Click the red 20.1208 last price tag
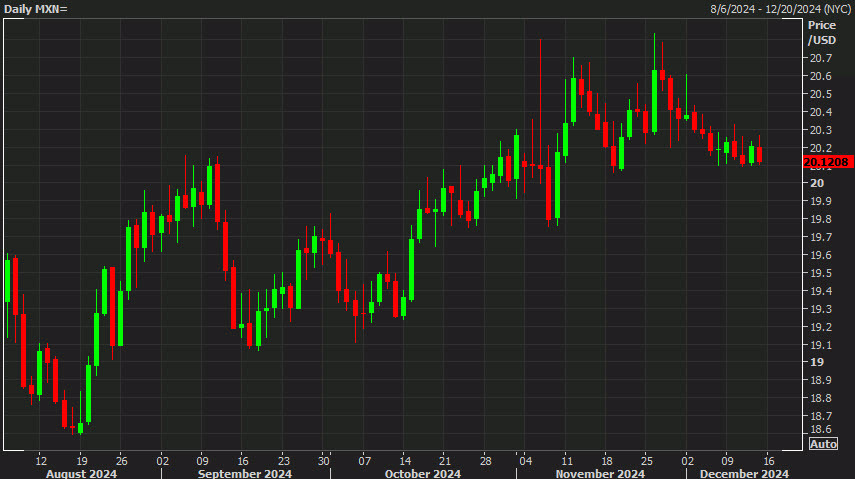Viewport: 855px width, 479px height. (x=826, y=161)
